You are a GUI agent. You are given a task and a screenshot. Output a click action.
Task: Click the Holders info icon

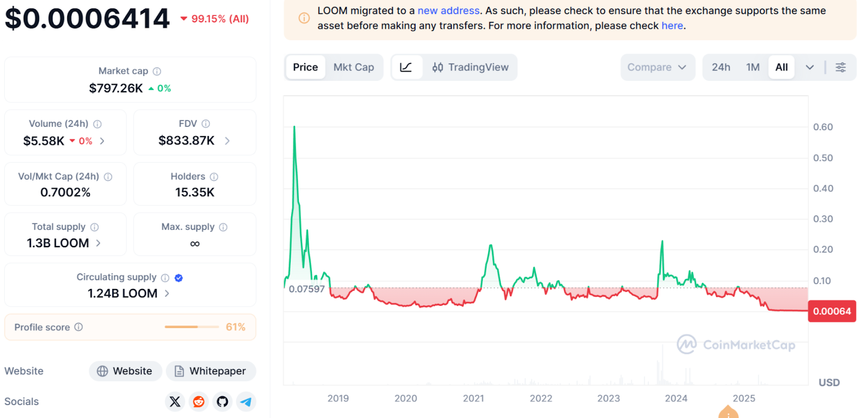pos(214,177)
